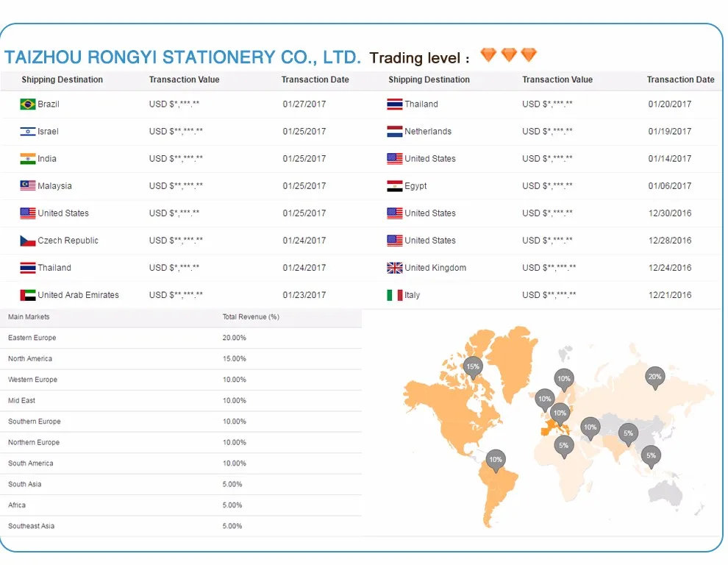Click the 15% map pin on North America
Image resolution: width=728 pixels, height=565 pixels.
[473, 368]
